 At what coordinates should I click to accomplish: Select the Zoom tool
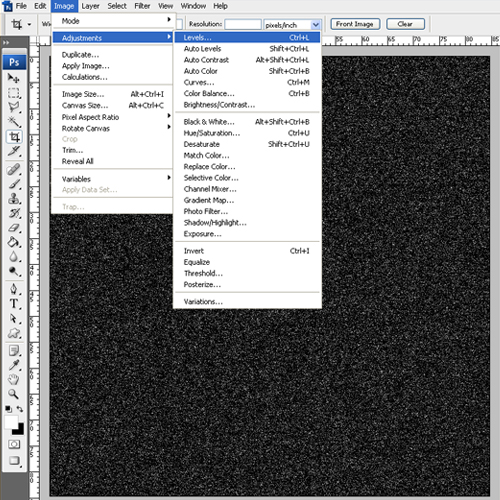point(14,394)
